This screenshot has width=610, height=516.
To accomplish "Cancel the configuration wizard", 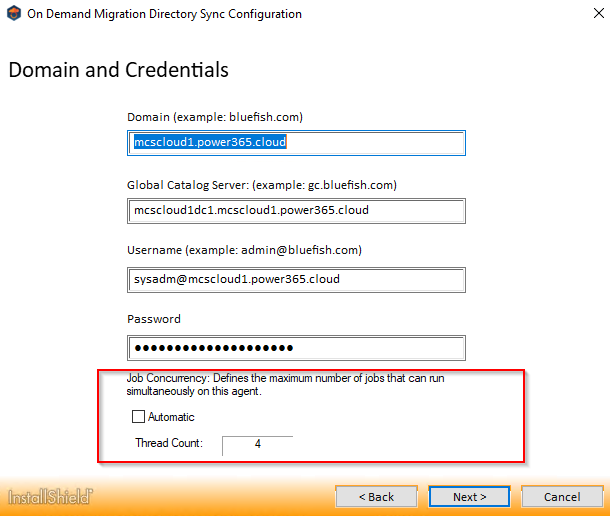I will point(562,497).
